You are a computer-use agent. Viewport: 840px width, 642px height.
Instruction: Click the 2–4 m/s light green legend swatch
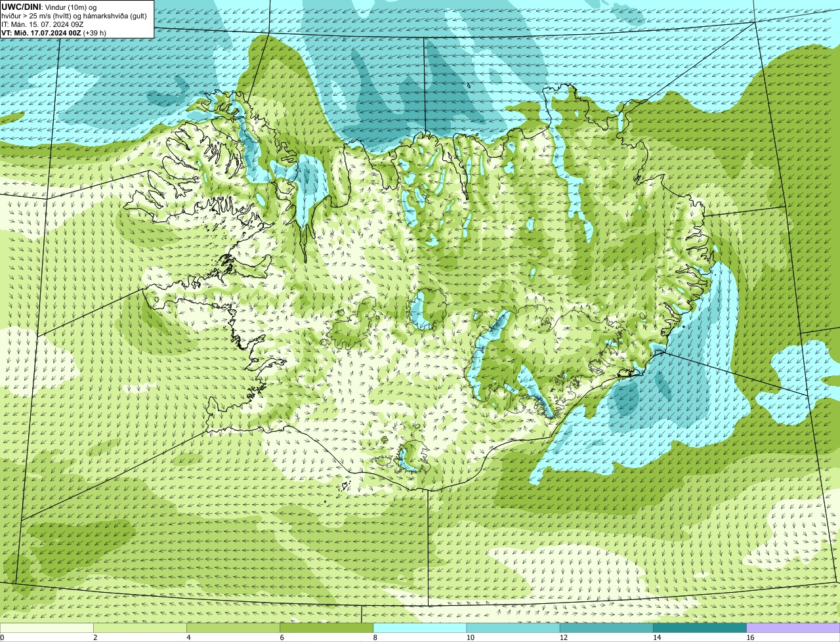(x=140, y=628)
